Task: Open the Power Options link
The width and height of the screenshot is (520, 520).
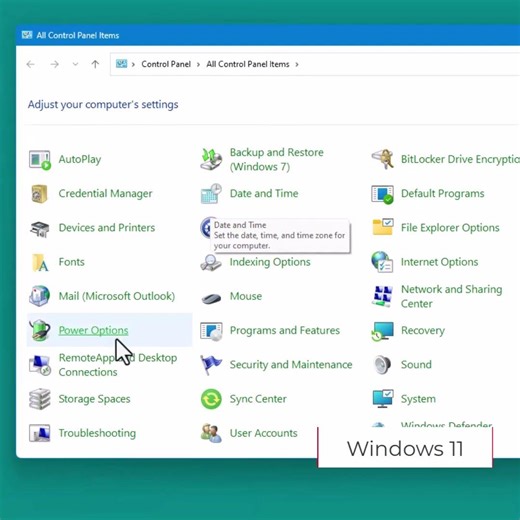Action: (x=93, y=330)
